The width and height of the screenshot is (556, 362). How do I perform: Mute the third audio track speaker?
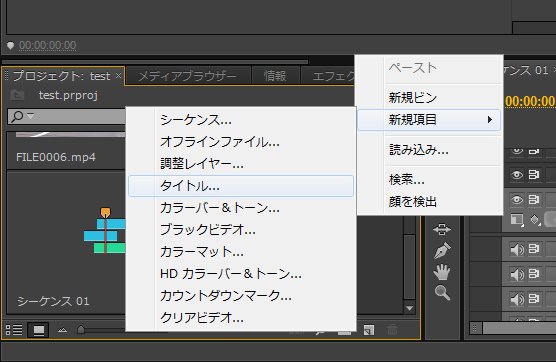click(x=517, y=299)
